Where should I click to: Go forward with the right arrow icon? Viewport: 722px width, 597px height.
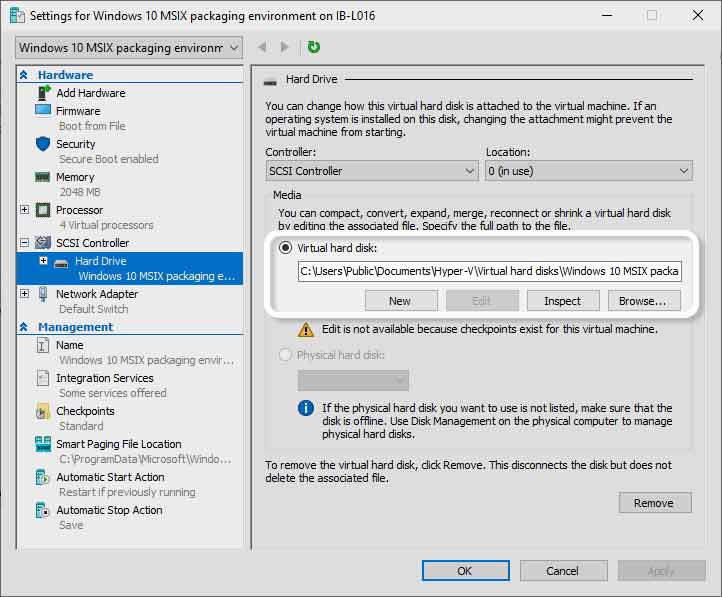click(285, 47)
